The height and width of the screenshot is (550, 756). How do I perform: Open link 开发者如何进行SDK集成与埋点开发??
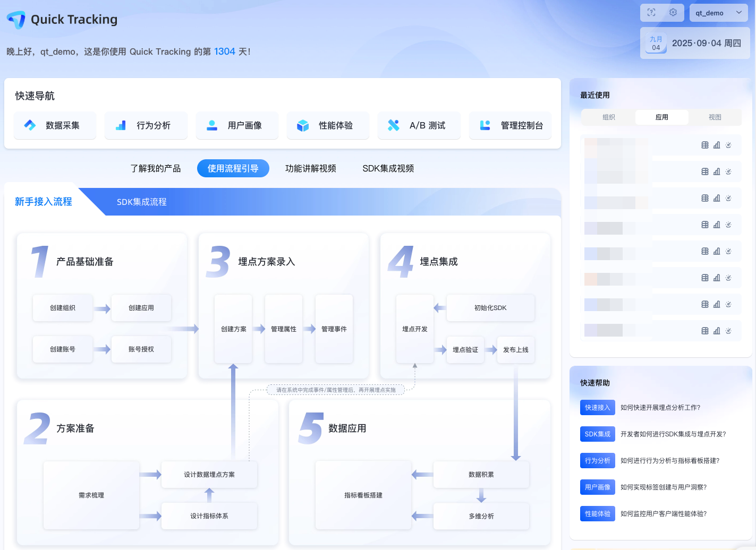(x=673, y=434)
